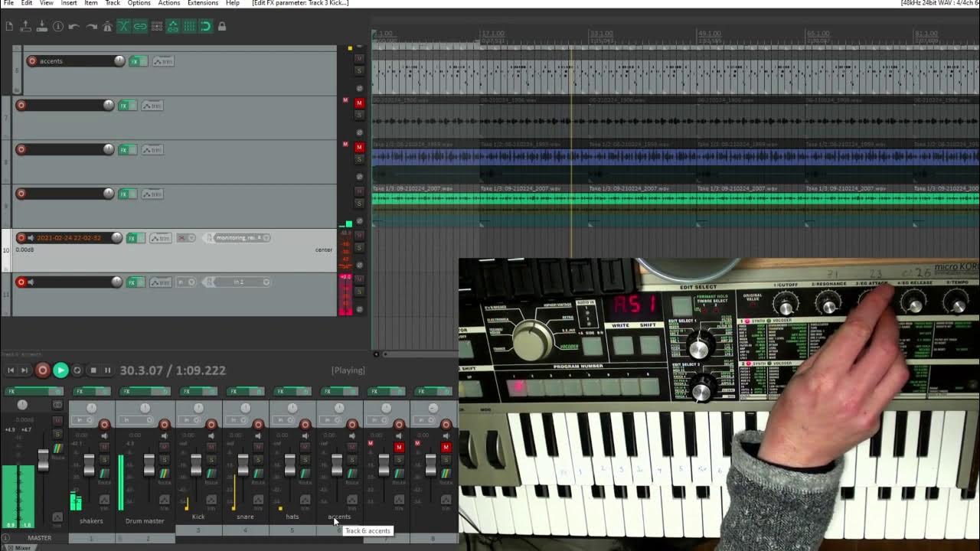Open project settings info icon
The image size is (980, 551).
point(57,26)
